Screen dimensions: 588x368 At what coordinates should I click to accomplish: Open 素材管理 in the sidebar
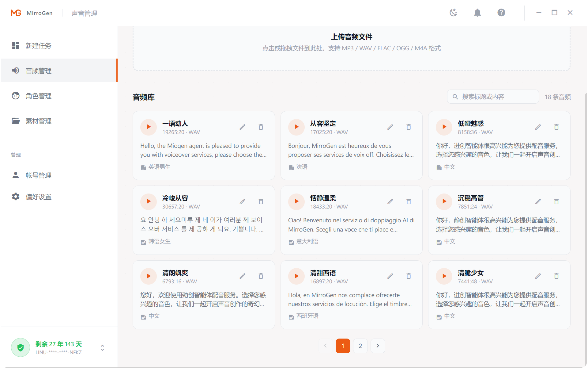point(38,121)
